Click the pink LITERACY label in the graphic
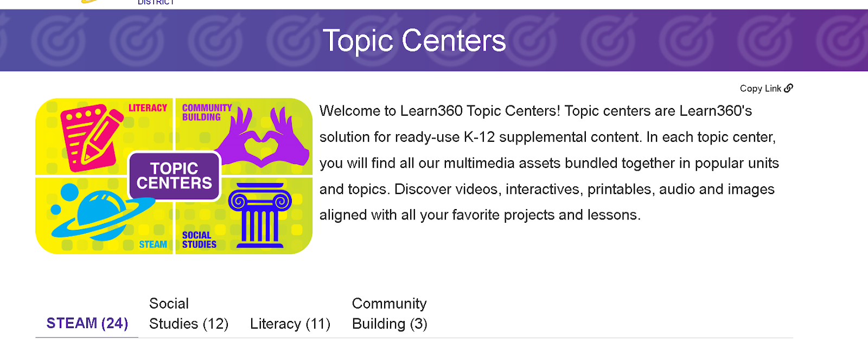Screen dimensions: 868x346 tap(148, 108)
